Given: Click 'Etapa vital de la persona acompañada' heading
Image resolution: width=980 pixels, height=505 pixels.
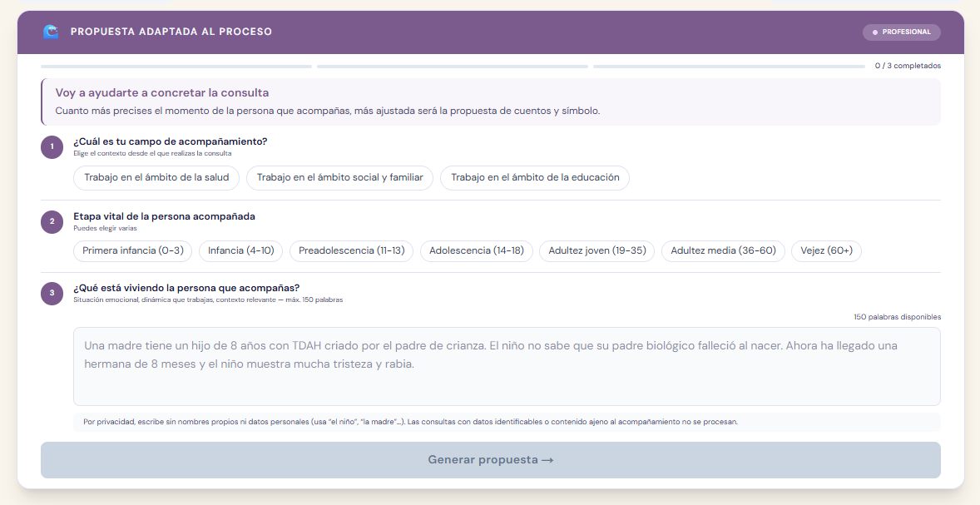Looking at the screenshot, I should [165, 216].
